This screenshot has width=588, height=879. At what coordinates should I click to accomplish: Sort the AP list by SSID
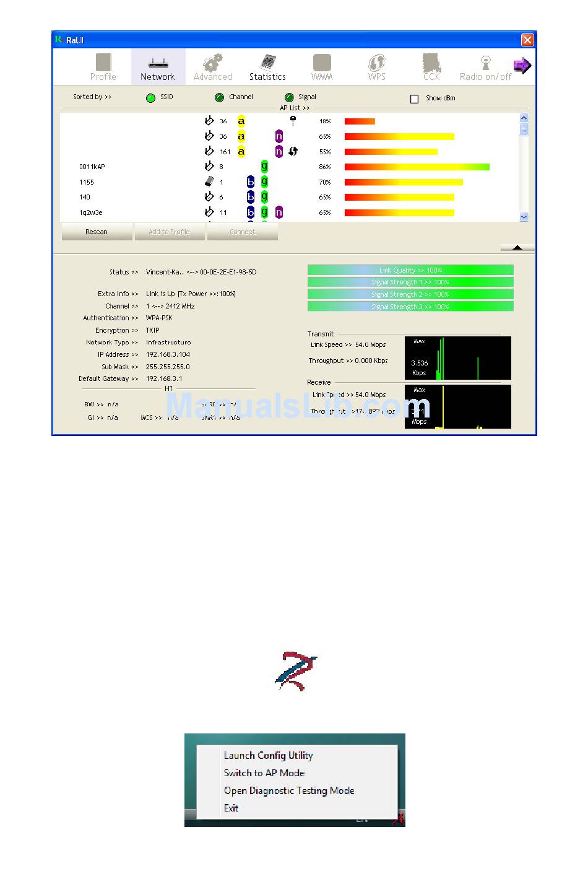150,98
